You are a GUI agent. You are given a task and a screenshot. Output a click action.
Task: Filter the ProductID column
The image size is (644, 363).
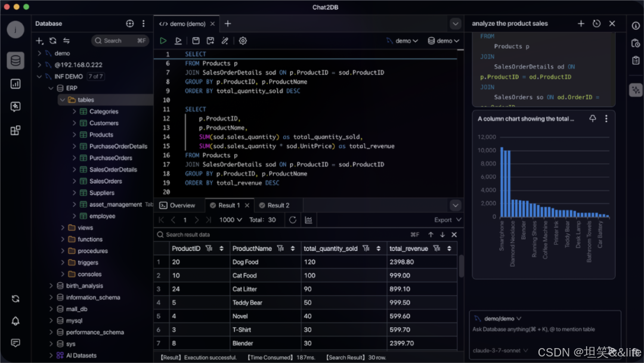[209, 249]
